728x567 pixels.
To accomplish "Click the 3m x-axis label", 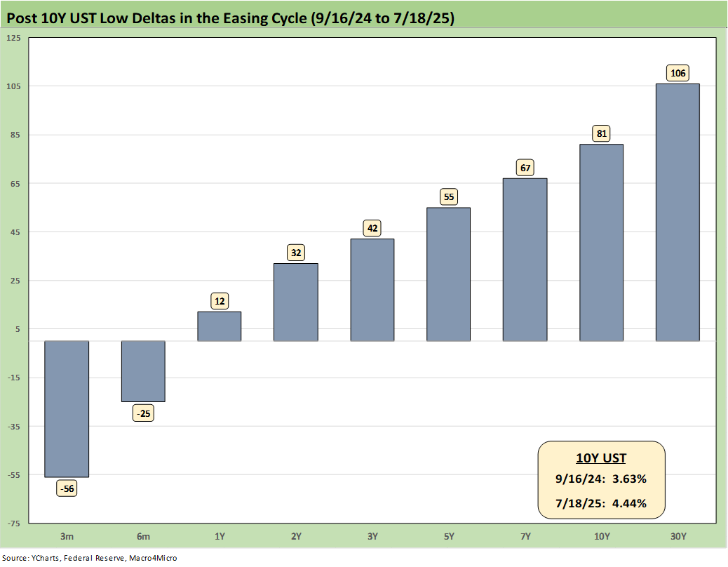I will (67, 536).
